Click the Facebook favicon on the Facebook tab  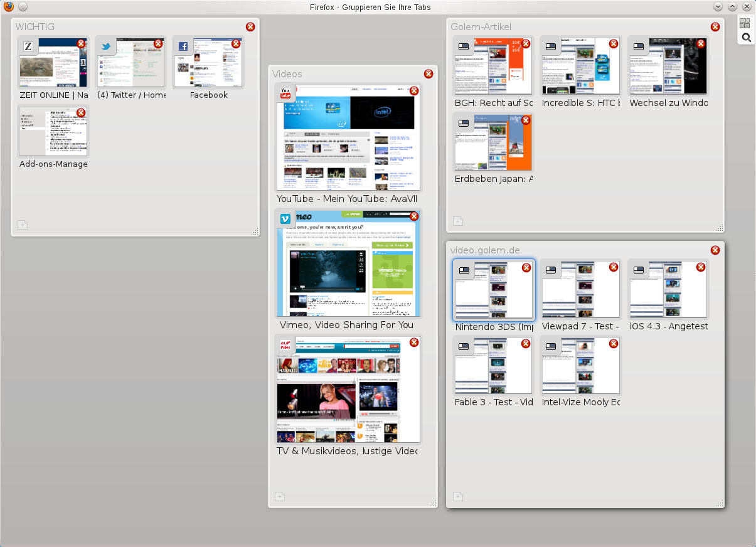183,45
